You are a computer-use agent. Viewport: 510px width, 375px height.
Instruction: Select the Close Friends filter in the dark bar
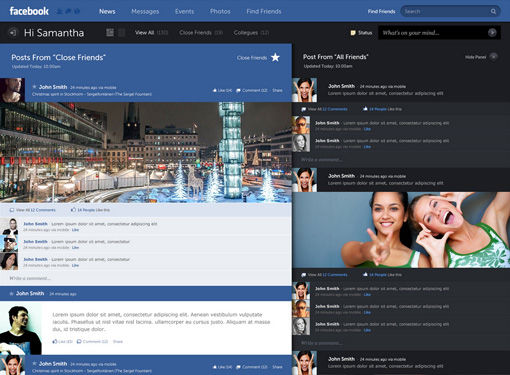(201, 32)
